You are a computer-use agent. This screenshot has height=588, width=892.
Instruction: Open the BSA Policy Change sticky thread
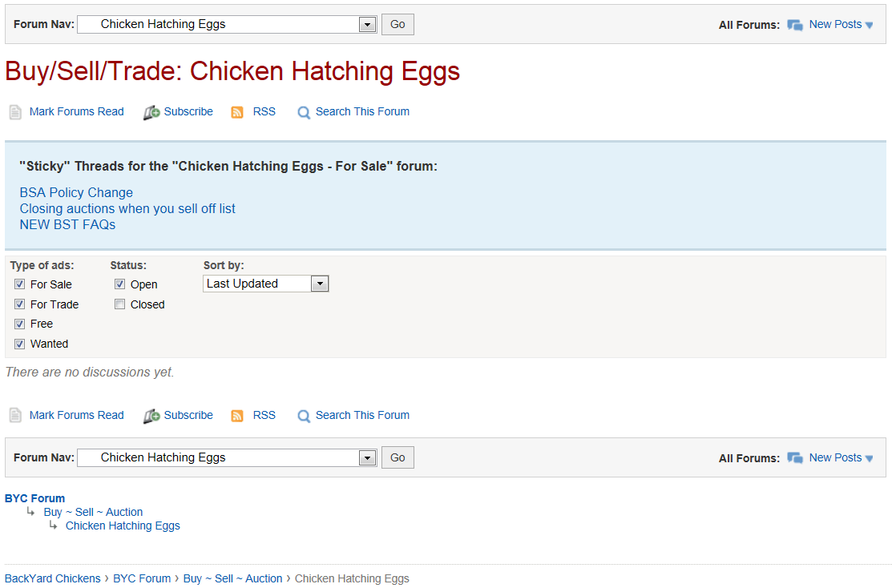point(76,193)
